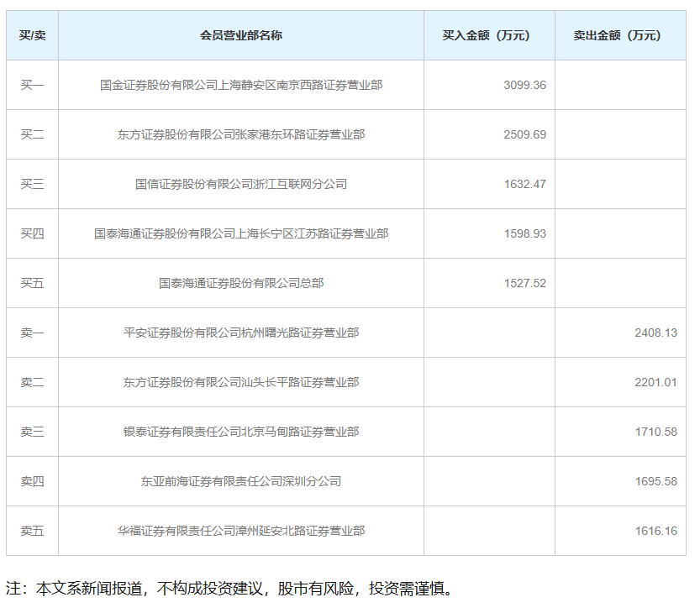
Task: Open 东亚前海证券深圳分公司 entry
Action: (x=240, y=481)
